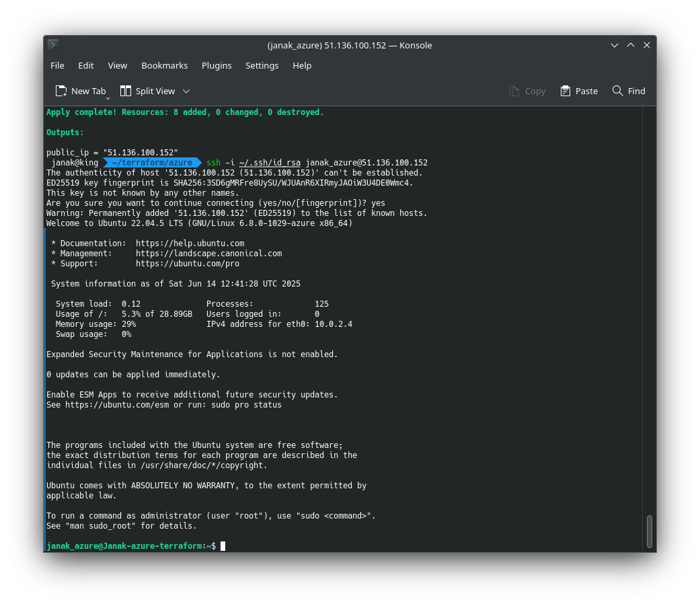Open the New Tab profile dropdown arrow
Image resolution: width=700 pixels, height=604 pixels.
click(x=108, y=98)
